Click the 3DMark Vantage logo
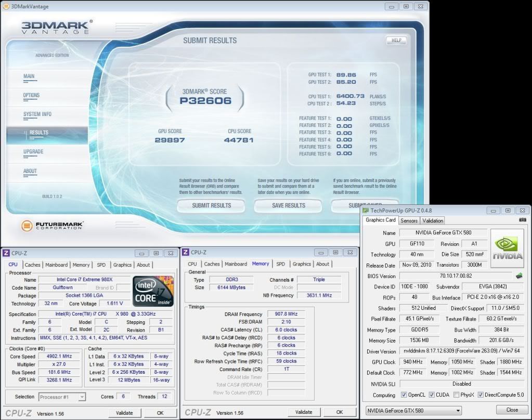 57,27
